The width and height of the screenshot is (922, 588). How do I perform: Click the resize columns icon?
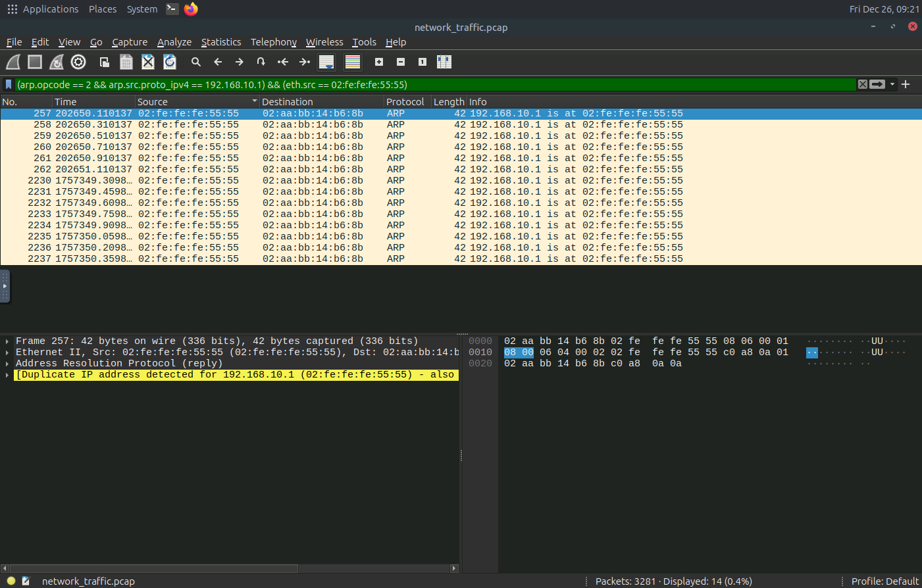point(444,62)
